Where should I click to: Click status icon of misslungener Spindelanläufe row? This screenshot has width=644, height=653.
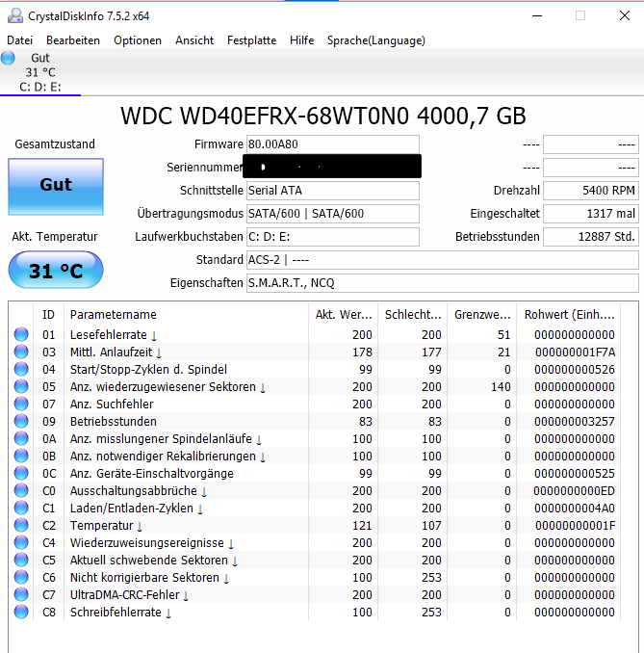[x=21, y=438]
